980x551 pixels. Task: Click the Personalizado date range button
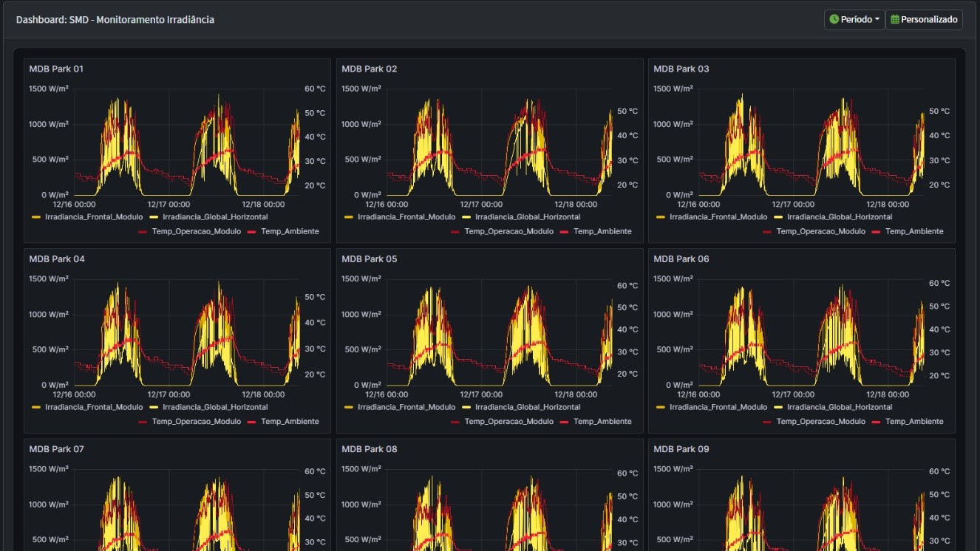tap(924, 19)
